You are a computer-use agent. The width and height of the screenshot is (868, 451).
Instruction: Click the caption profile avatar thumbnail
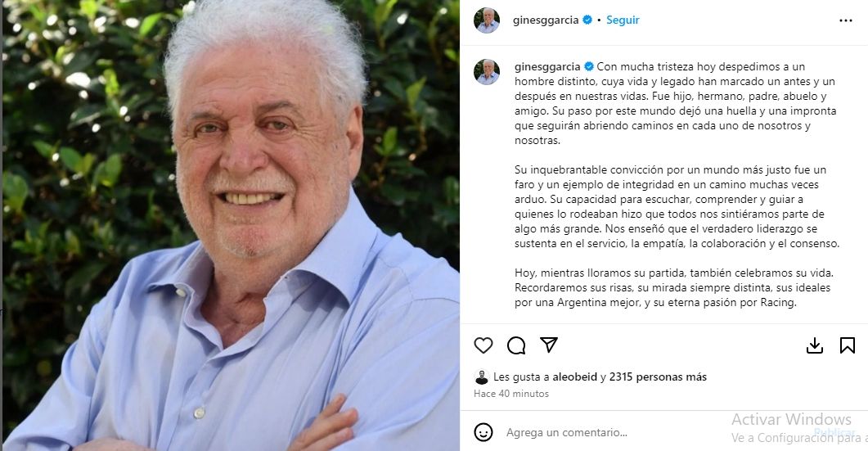click(x=487, y=72)
